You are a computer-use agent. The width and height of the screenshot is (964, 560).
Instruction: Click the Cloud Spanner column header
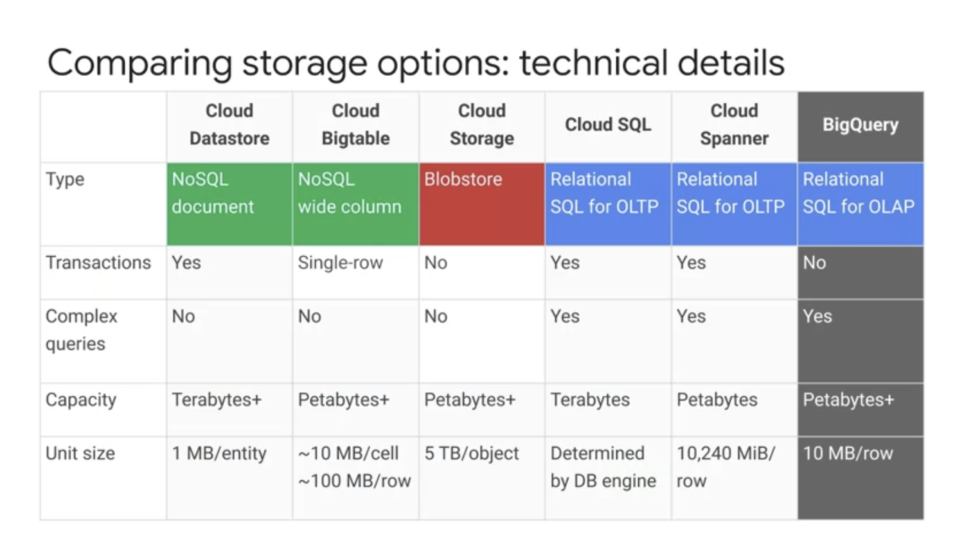735,125
